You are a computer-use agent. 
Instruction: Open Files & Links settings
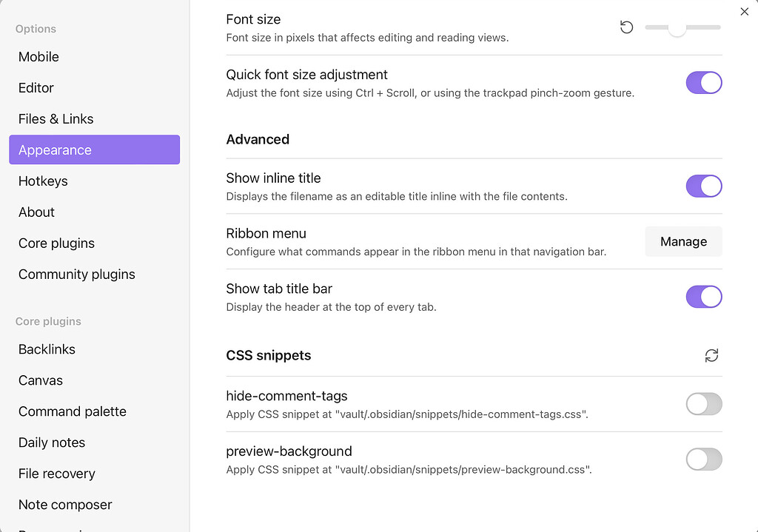tap(56, 119)
